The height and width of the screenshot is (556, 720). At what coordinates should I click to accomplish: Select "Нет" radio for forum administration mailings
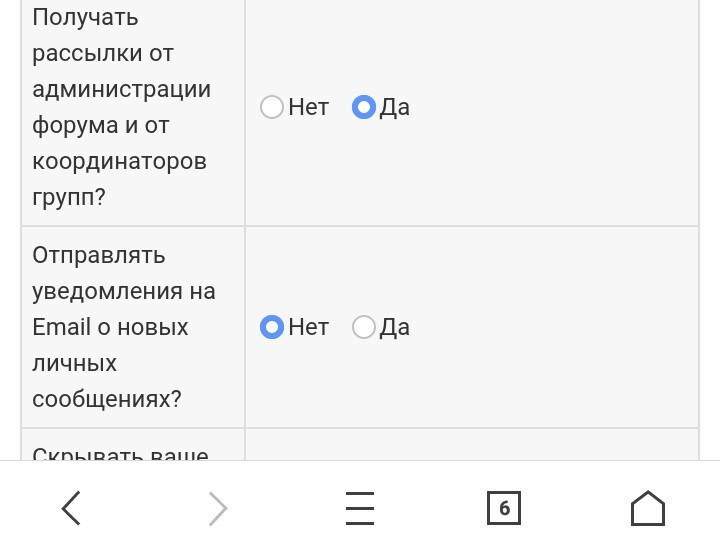(x=272, y=107)
